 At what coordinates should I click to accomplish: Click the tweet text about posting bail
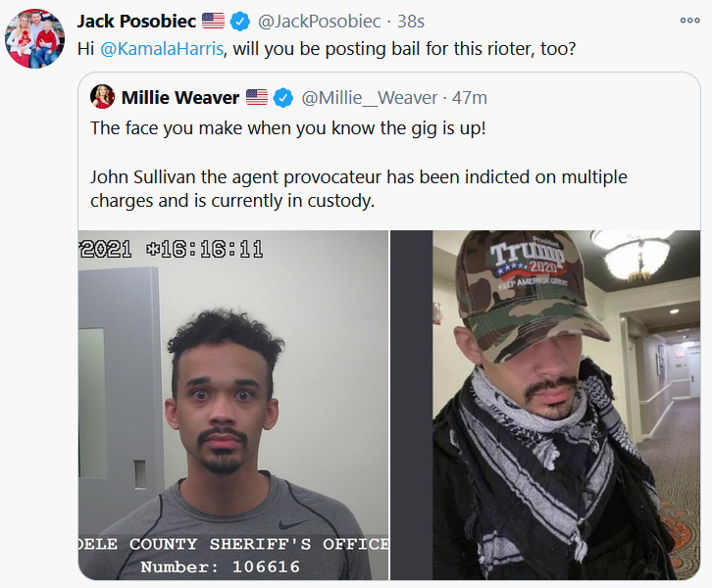327,49
